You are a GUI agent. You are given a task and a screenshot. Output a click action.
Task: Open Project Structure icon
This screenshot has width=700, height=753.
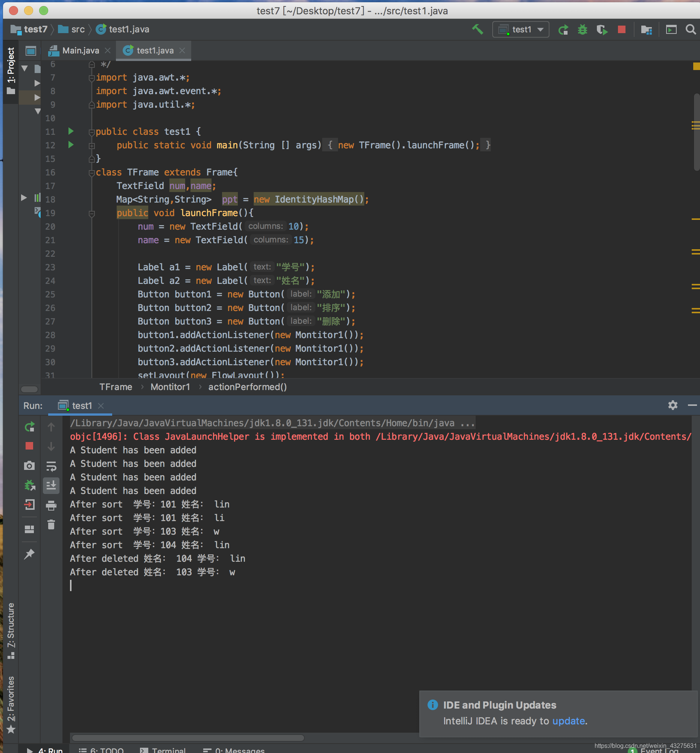(646, 29)
